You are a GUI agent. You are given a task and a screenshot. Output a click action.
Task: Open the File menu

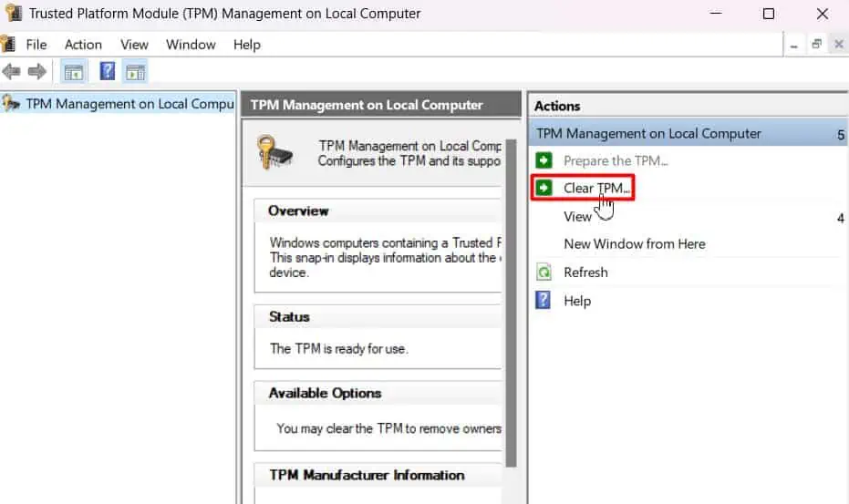pos(36,45)
